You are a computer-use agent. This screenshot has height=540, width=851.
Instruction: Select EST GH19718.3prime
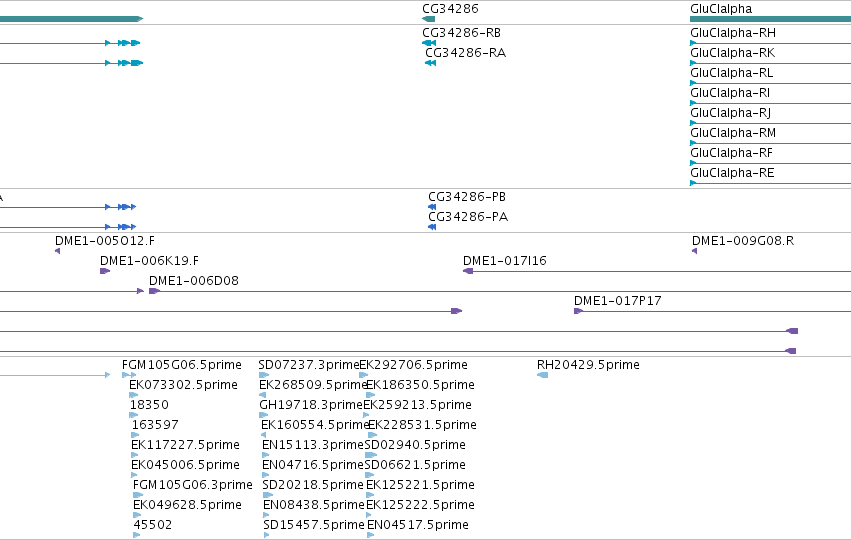tap(310, 405)
